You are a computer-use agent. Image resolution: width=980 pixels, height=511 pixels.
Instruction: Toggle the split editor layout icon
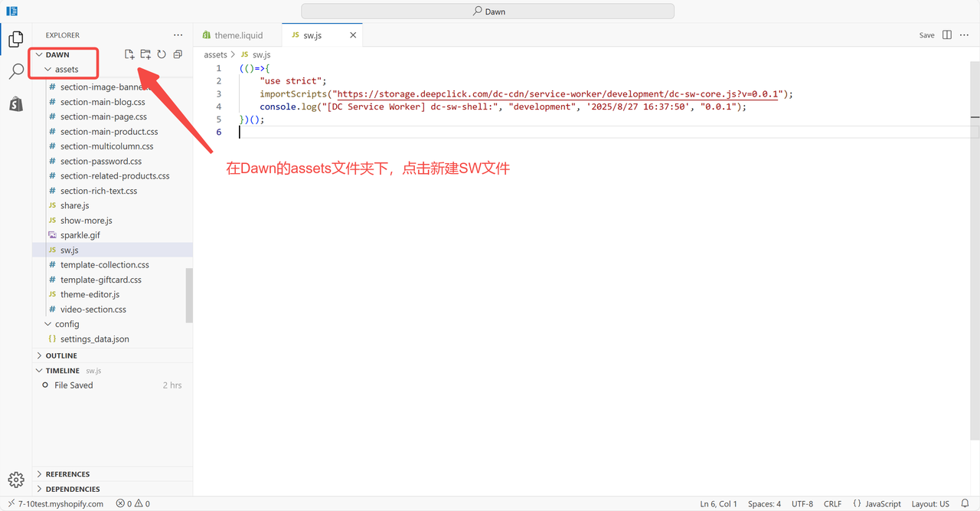[947, 35]
